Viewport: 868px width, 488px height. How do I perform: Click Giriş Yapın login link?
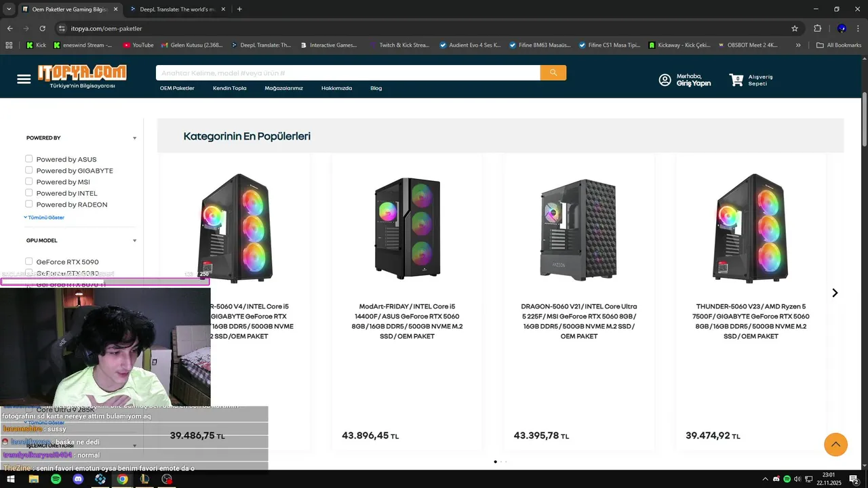tap(694, 83)
